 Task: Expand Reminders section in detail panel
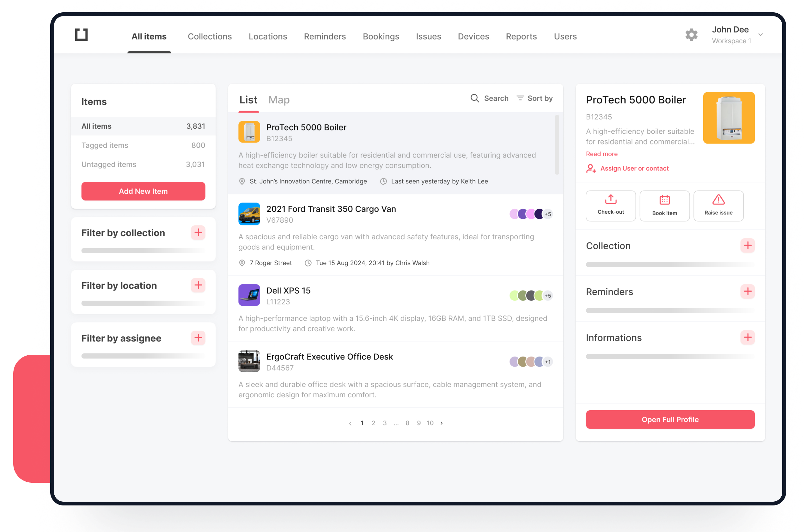point(747,291)
